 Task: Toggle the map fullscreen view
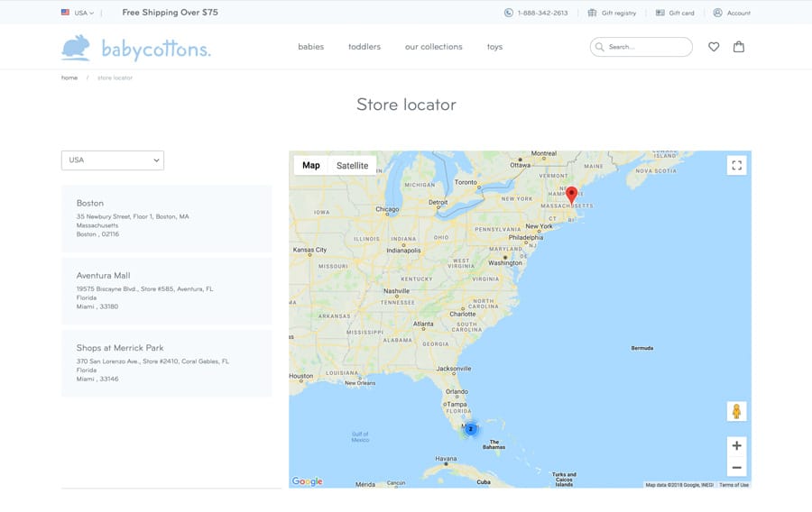coord(737,166)
